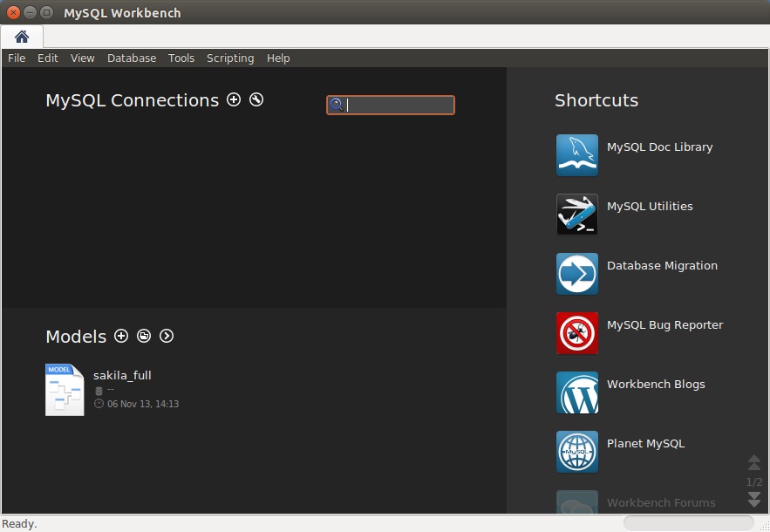Open existing model via folder icon
The width and height of the screenshot is (770, 532).
click(x=144, y=337)
